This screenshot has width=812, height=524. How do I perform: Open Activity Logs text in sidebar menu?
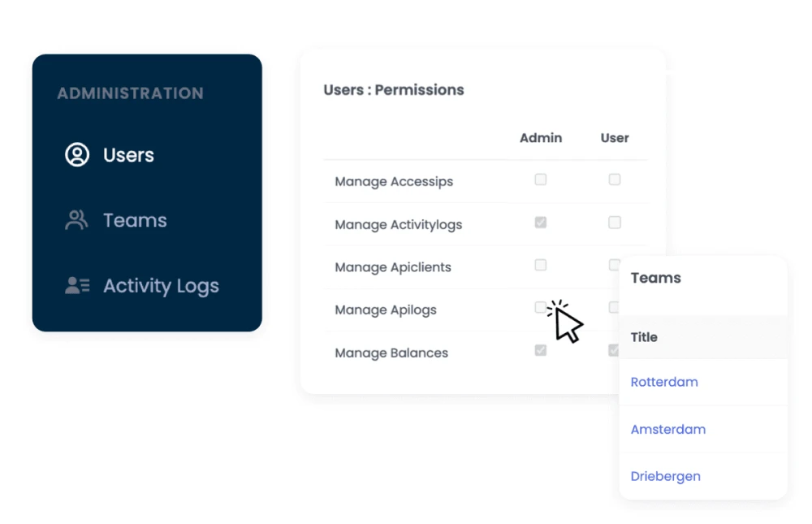[x=161, y=286]
